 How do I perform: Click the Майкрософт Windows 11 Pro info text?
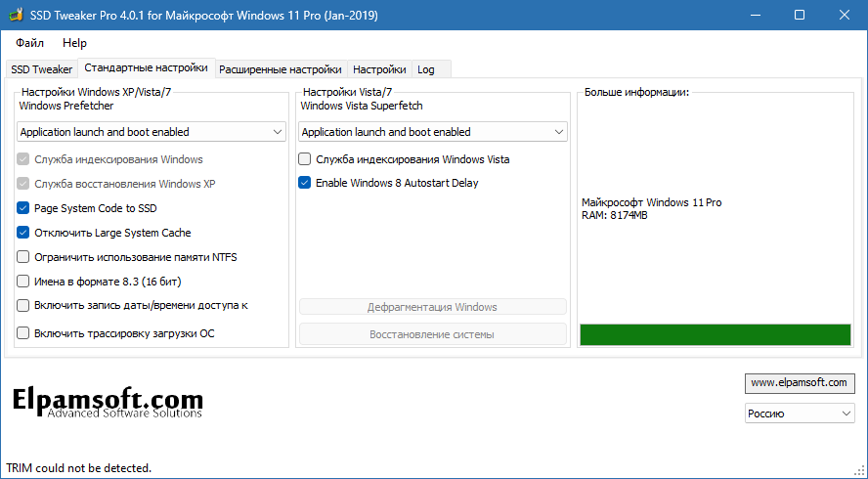tap(652, 202)
